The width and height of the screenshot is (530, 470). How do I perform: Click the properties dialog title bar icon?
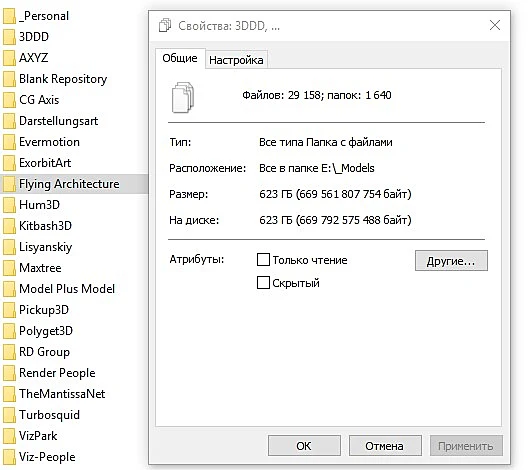[x=165, y=25]
